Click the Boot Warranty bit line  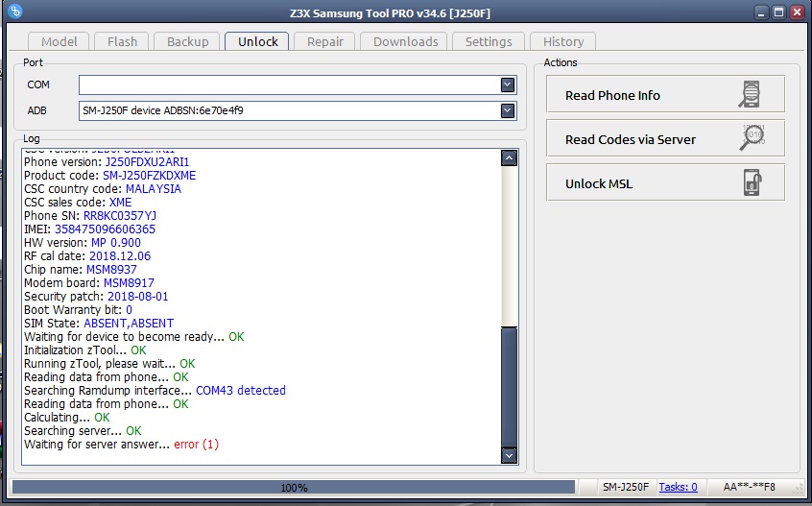tap(78, 310)
